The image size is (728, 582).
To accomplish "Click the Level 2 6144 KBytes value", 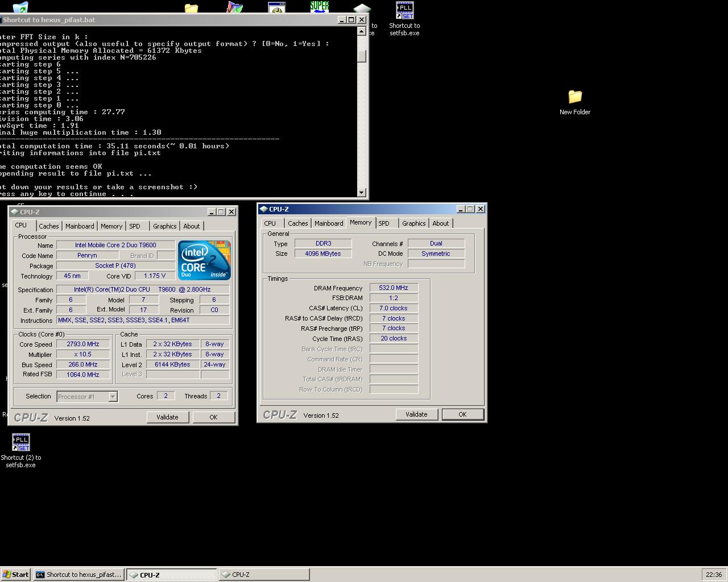I will [x=172, y=364].
